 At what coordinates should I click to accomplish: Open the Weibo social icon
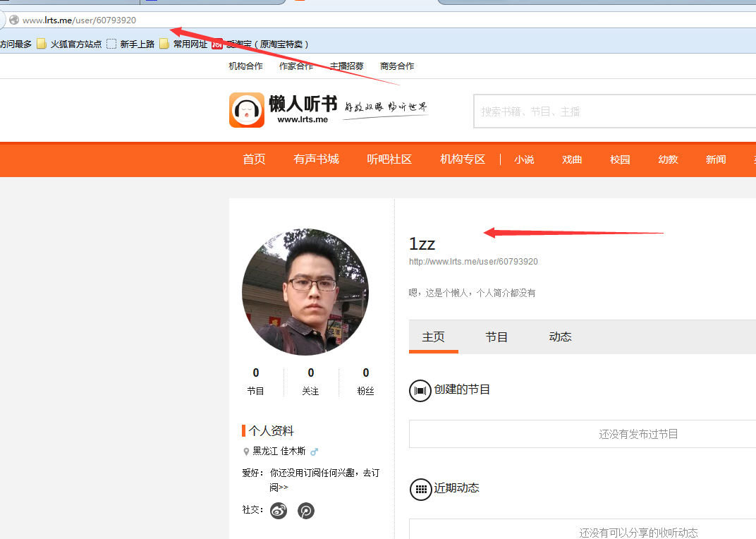[278, 511]
